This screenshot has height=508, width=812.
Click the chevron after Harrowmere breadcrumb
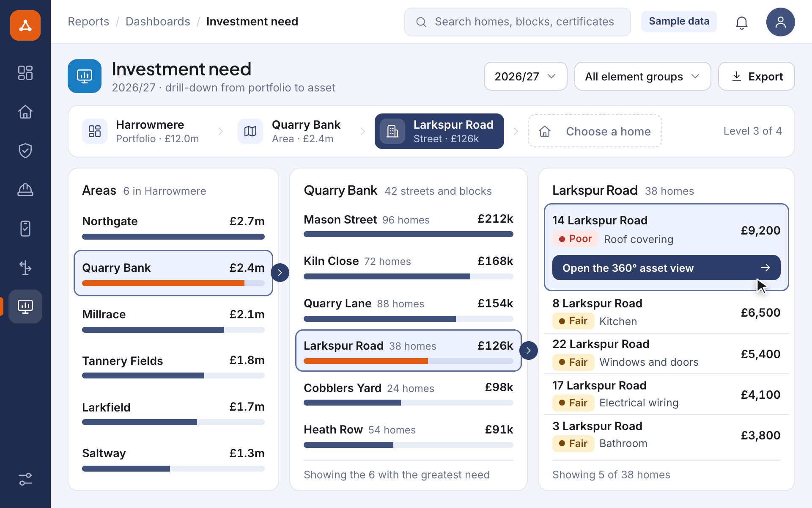221,131
